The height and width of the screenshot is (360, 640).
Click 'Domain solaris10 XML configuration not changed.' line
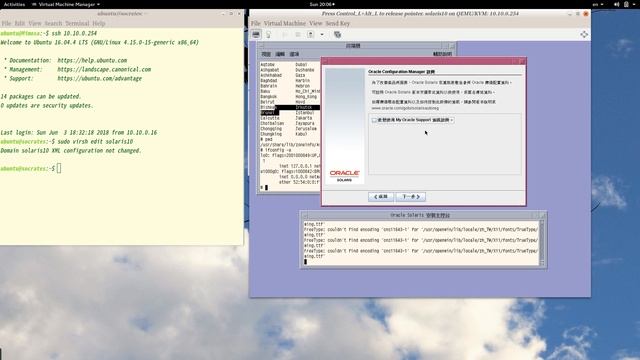pos(71,151)
